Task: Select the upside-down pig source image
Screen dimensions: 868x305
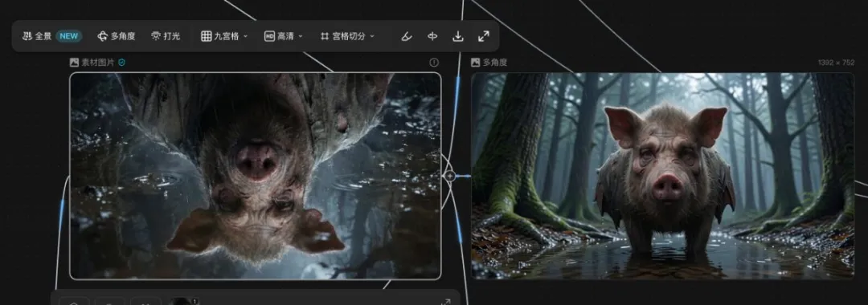Action: pyautogui.click(x=256, y=176)
